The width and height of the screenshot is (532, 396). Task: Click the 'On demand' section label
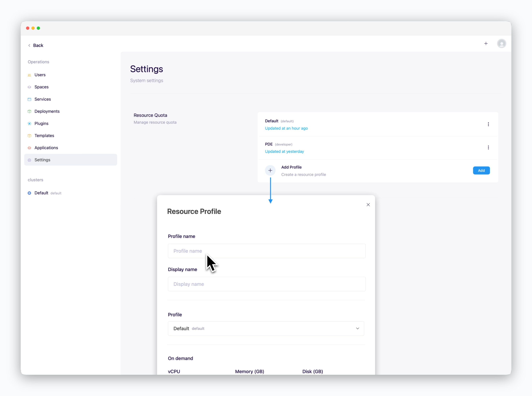(x=181, y=358)
